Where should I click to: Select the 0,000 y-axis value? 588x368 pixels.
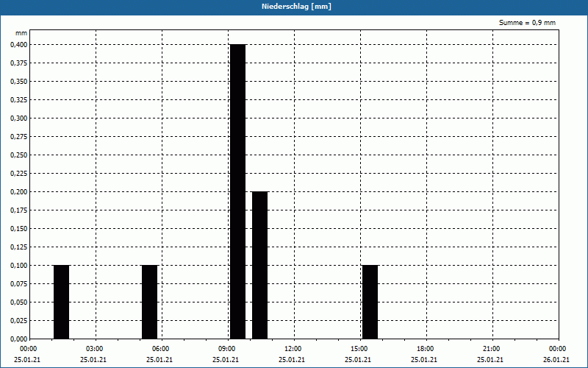coord(19,339)
